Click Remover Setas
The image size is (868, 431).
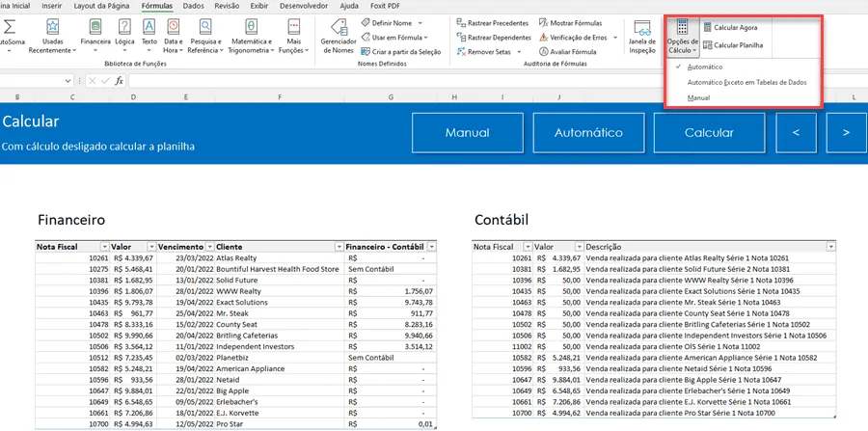[x=489, y=51]
